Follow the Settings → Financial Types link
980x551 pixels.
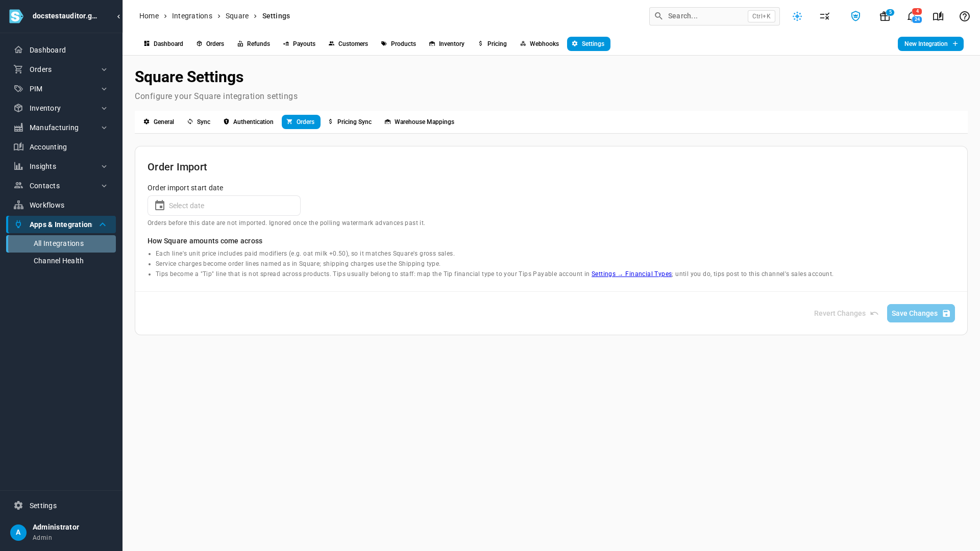click(631, 274)
